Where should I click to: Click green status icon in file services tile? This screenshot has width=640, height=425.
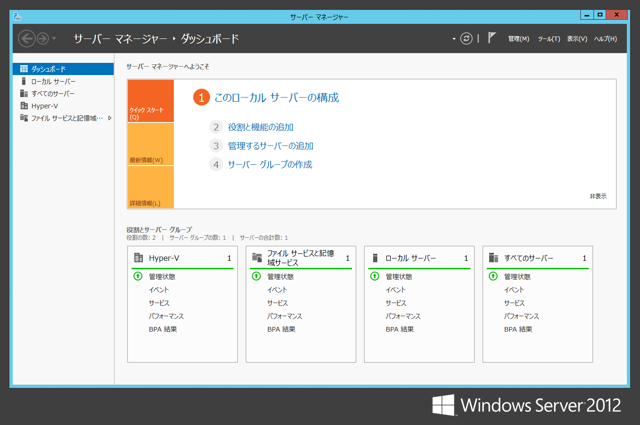tap(256, 276)
